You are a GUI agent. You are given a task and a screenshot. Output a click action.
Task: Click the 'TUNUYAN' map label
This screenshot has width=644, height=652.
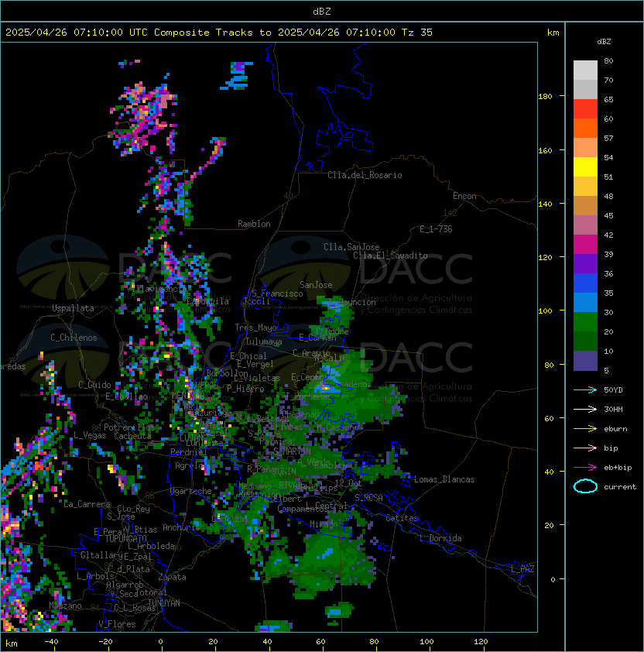tap(164, 603)
